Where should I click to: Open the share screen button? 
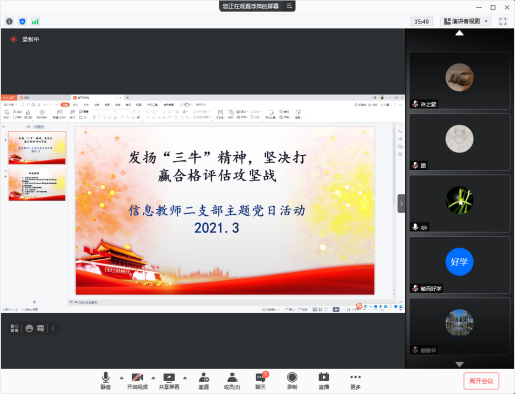click(x=169, y=381)
